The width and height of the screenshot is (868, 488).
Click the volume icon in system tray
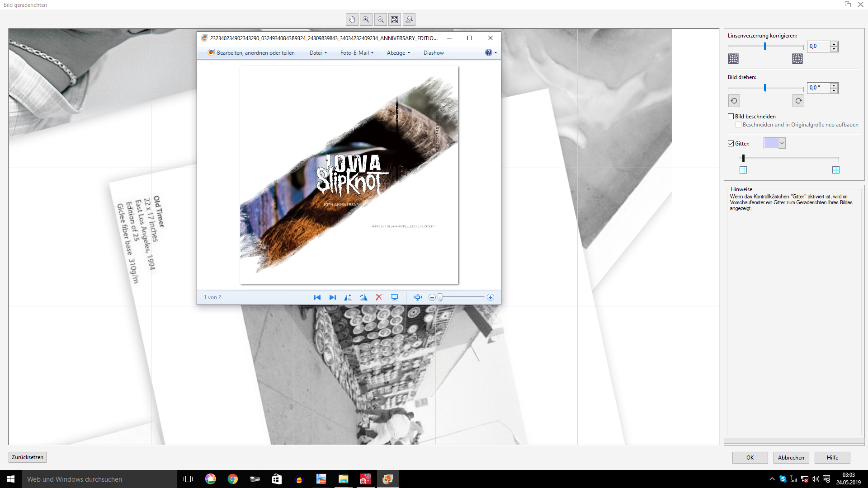[x=816, y=479]
